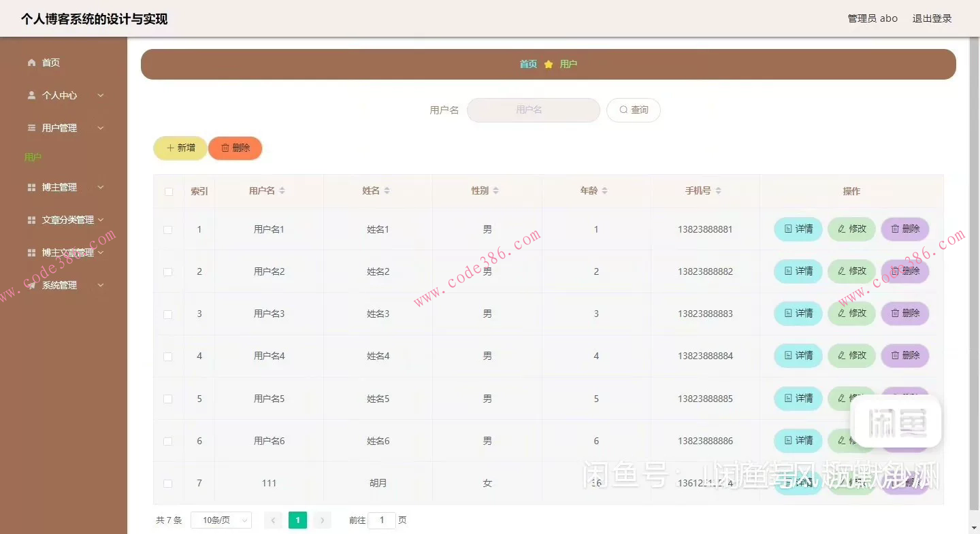Select 用户 in the sidebar menu
This screenshot has height=534, width=980.
point(33,156)
